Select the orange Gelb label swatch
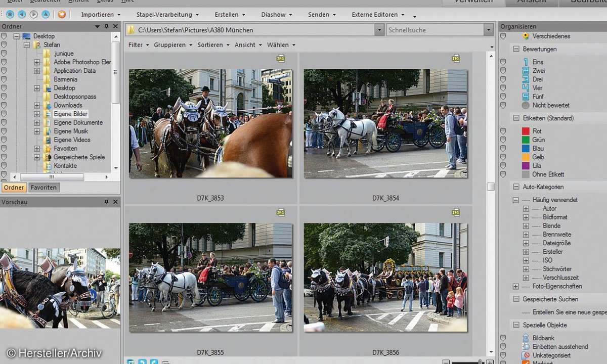The height and width of the screenshot is (364, 607). click(526, 157)
